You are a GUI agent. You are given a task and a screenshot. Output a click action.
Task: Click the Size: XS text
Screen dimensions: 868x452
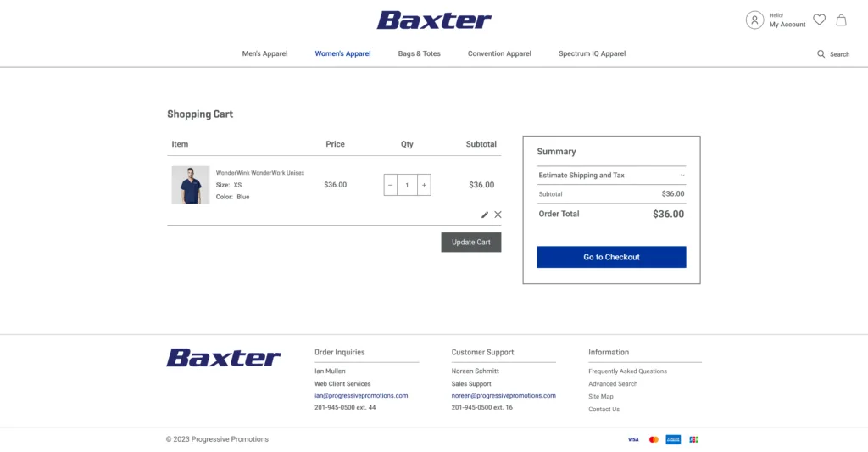tap(229, 185)
